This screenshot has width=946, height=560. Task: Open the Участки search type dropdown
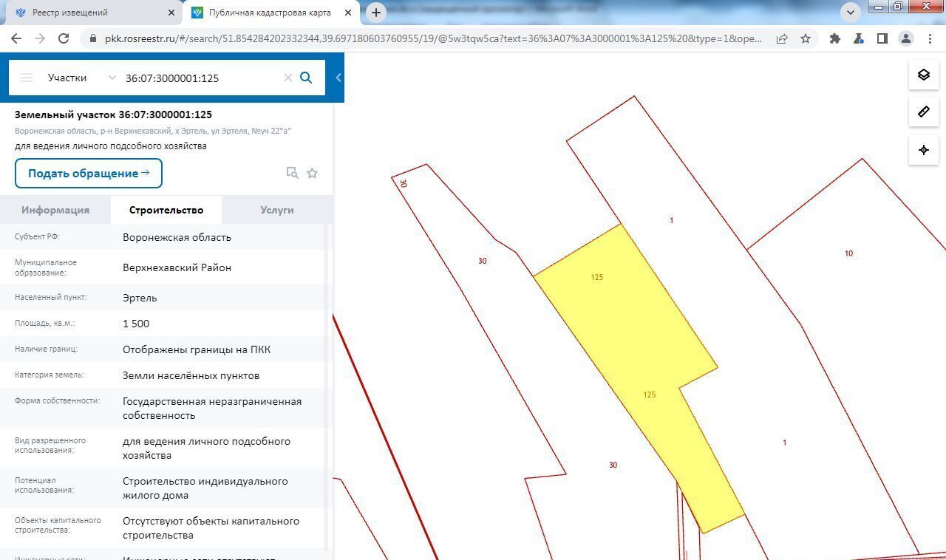(x=81, y=78)
